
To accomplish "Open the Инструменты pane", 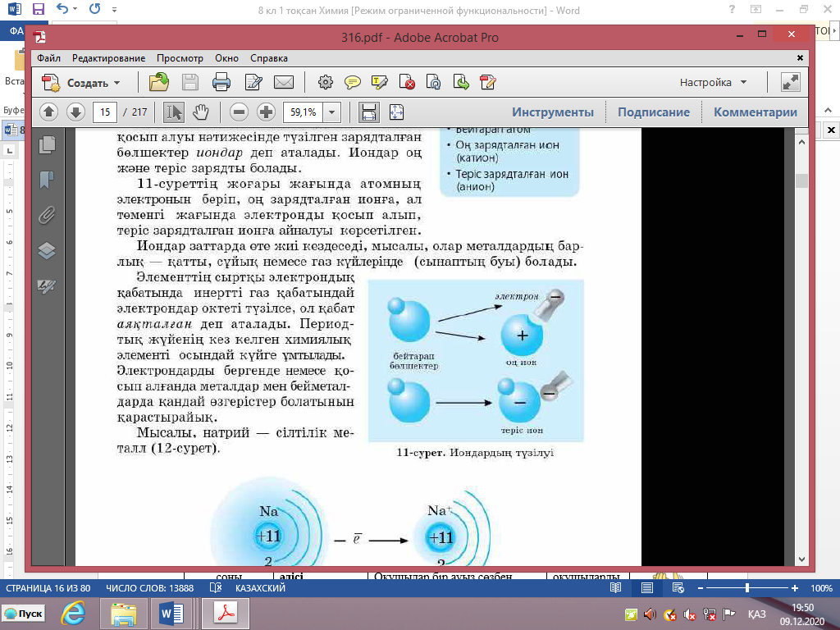I will tap(553, 112).
